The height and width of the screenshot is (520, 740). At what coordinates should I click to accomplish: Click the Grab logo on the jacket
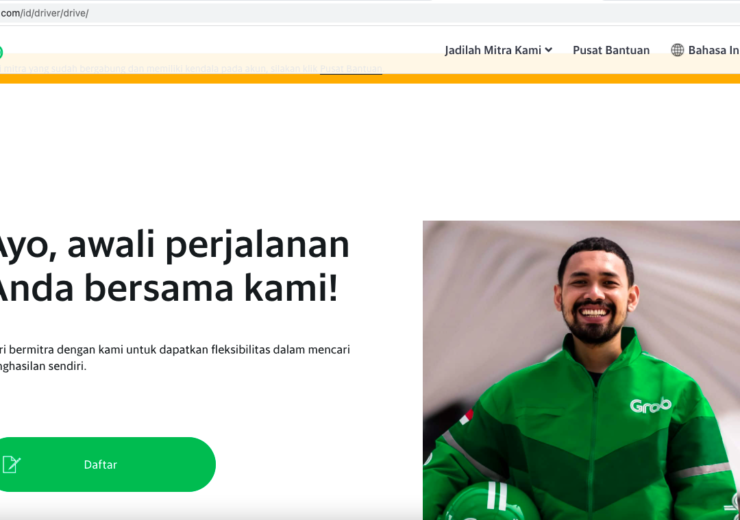coord(650,405)
